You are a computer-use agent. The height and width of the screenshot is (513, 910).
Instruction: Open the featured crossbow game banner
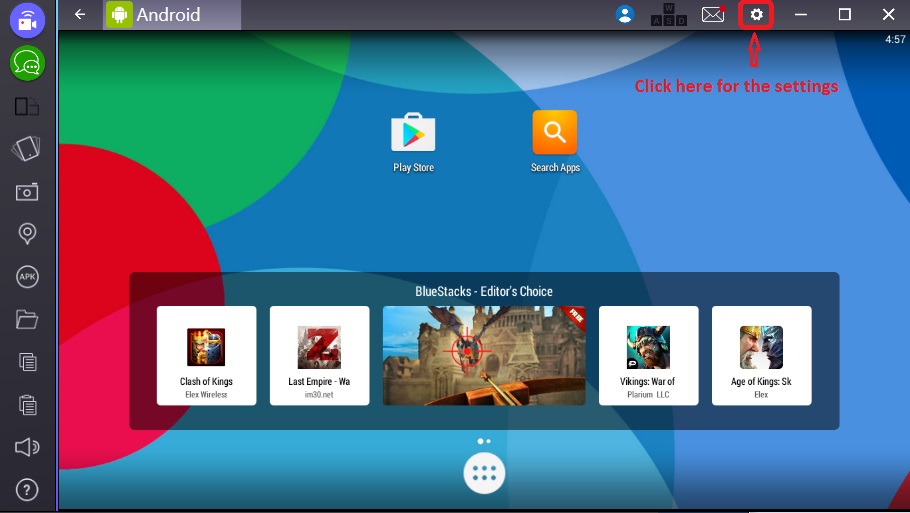pyautogui.click(x=484, y=356)
